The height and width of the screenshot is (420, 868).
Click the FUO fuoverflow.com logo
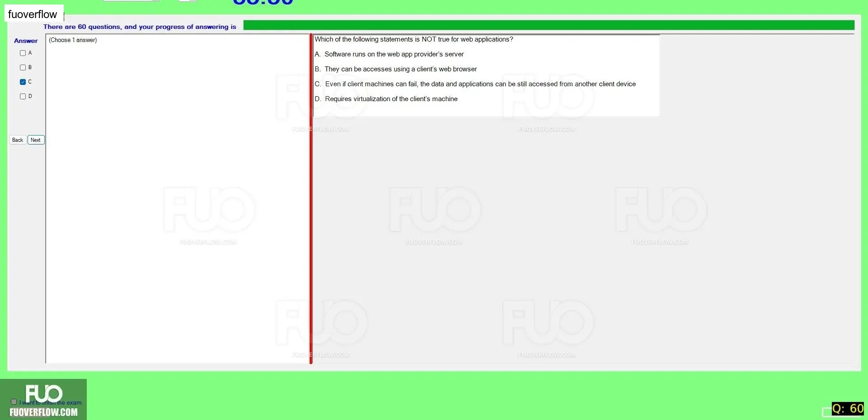coord(43,400)
